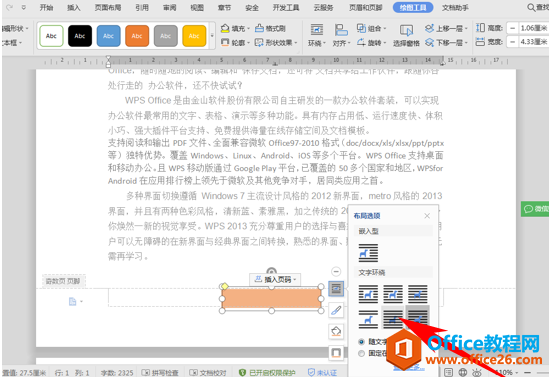Open the 填充 fill dropdown
Screen dimensions: 549x377
235,28
